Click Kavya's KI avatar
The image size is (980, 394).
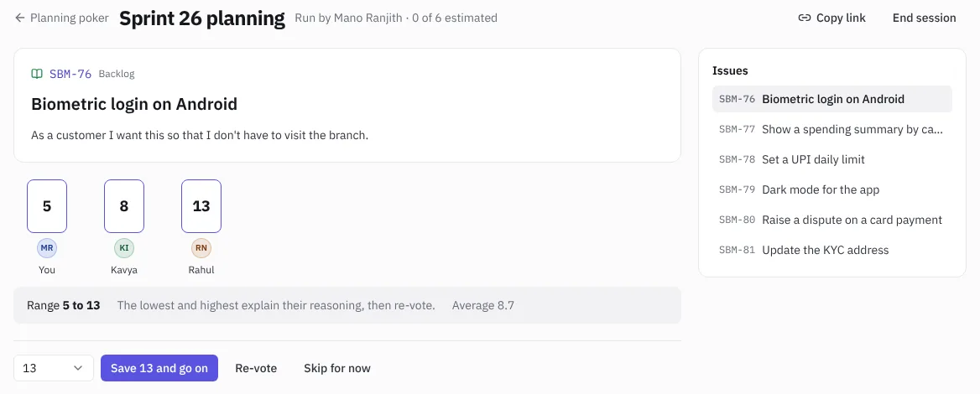123,248
